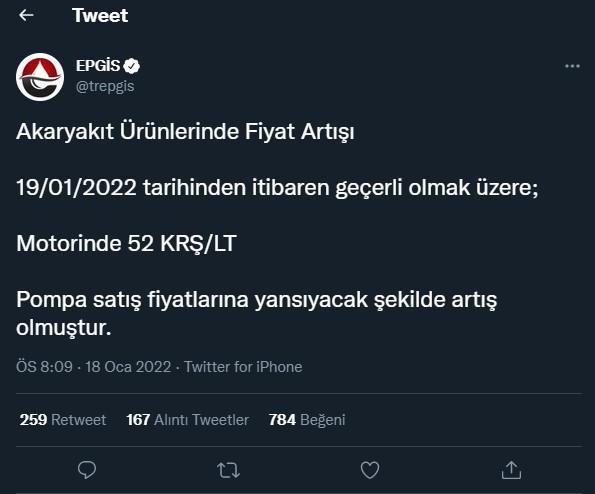Go back using the arrow icon
Viewport: 595px width, 494px height.
(x=26, y=15)
